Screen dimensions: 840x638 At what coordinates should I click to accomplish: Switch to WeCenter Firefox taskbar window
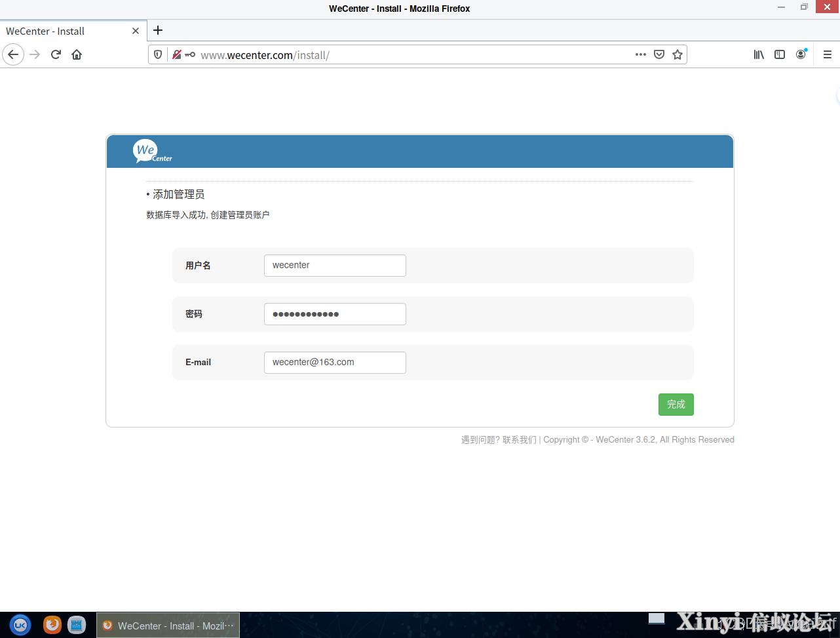point(168,626)
